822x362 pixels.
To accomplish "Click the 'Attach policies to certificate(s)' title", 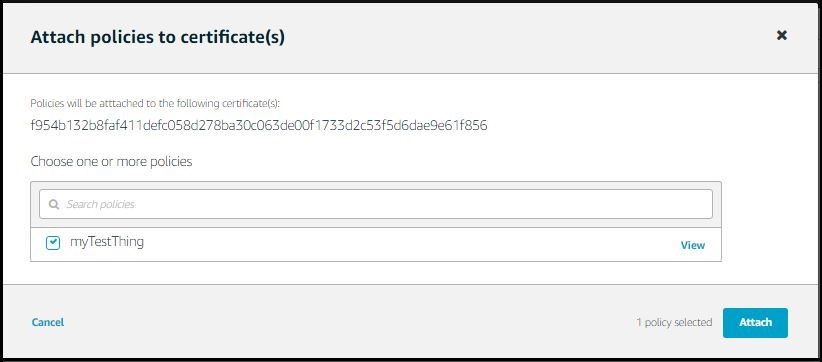I will click(x=158, y=38).
